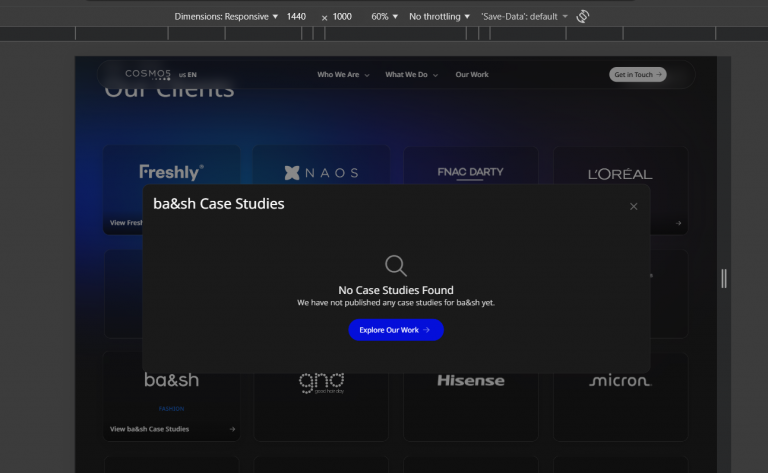Click the rotate viewport icon in device toolbar

coord(582,17)
